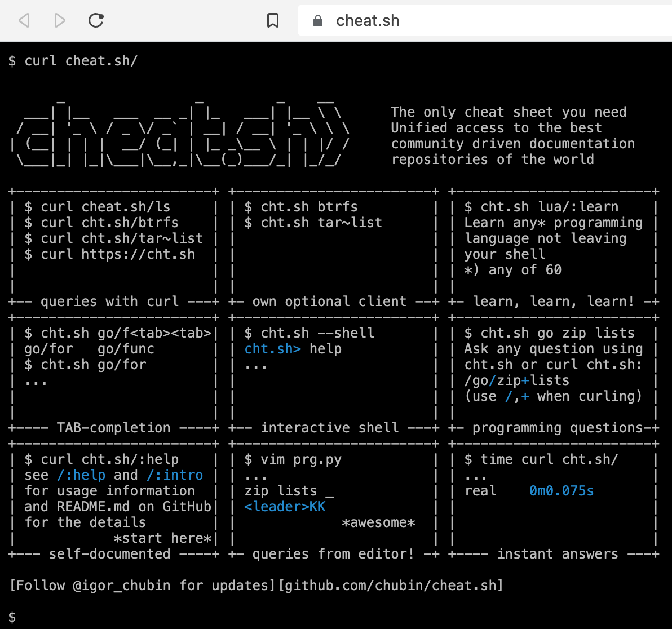
Task: Click 'zip lists _' editor line
Action: click(x=289, y=490)
